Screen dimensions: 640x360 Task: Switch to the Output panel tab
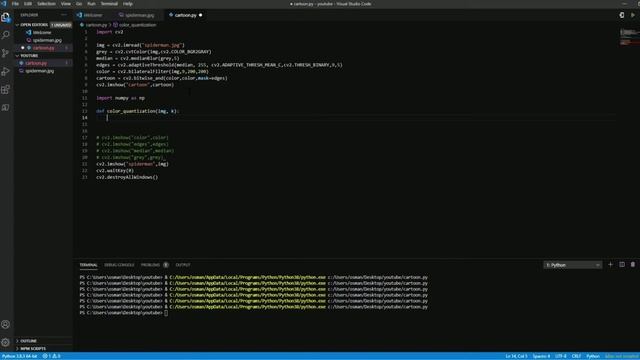coord(183,265)
